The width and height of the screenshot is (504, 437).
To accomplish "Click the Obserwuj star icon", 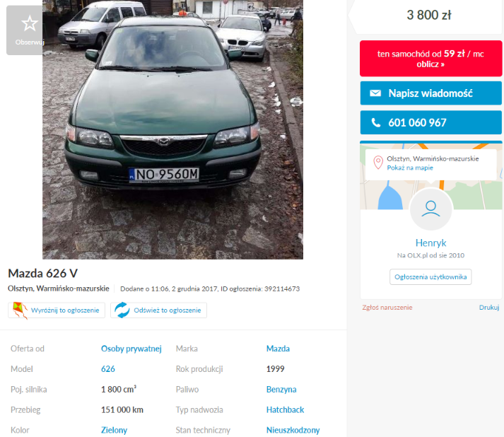I will point(30,24).
